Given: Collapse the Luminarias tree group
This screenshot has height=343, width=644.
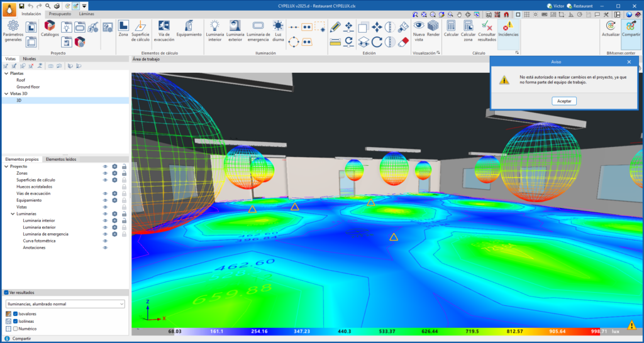Looking at the screenshot, I should tap(13, 214).
